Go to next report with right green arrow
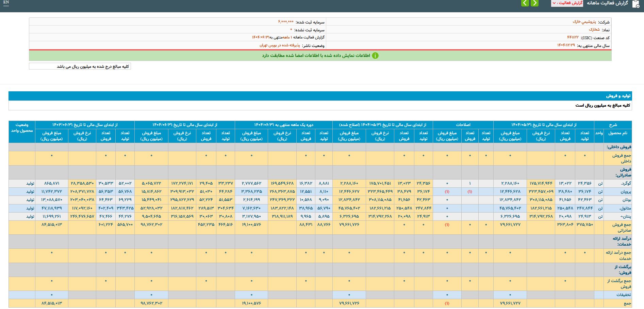 click(535, 3)
